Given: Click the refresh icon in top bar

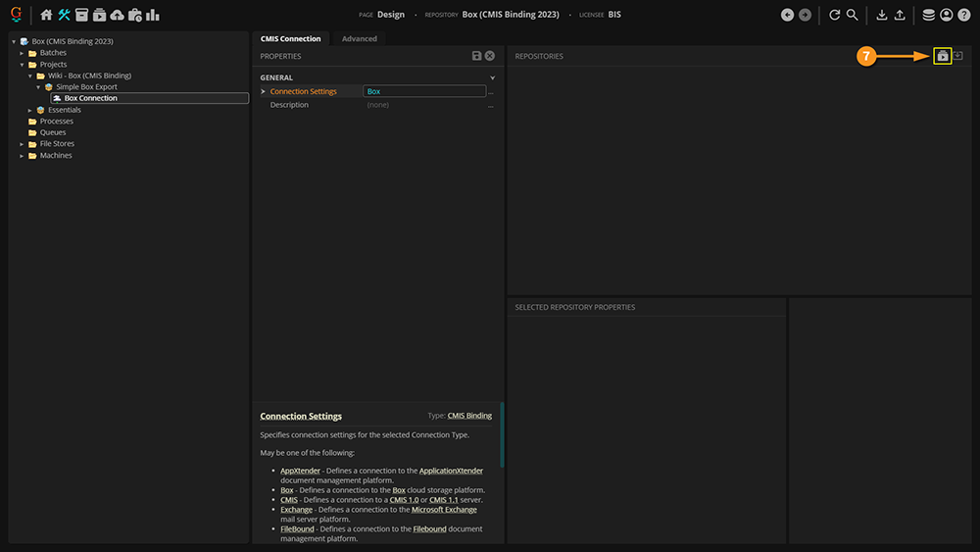Looking at the screenshot, I should (x=835, y=15).
